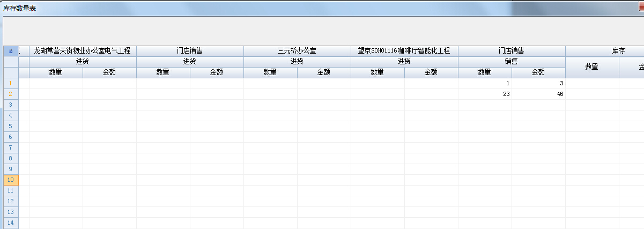Select the sales amount cell showing 46
The height and width of the screenshot is (229, 644).
[538, 94]
